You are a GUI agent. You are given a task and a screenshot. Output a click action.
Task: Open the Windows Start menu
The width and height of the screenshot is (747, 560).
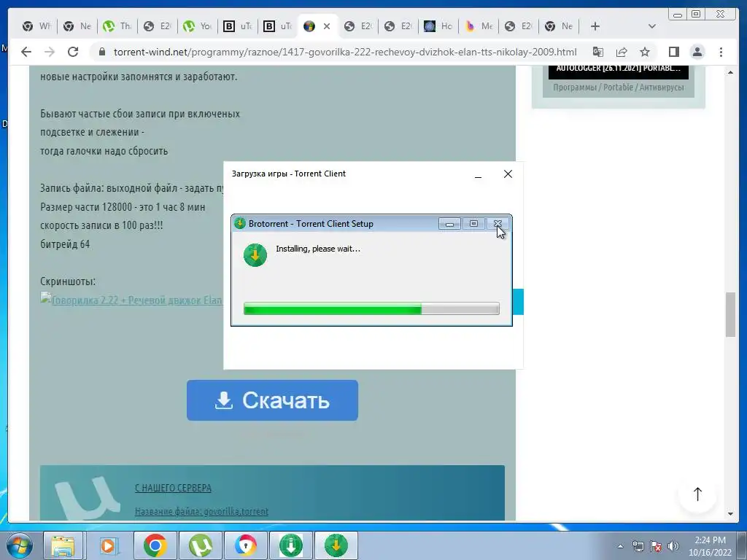[18, 545]
